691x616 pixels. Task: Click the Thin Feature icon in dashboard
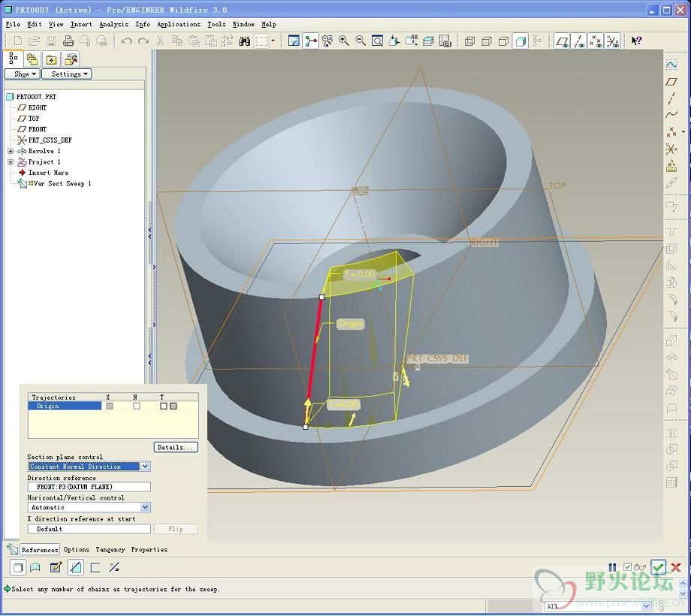pos(95,567)
